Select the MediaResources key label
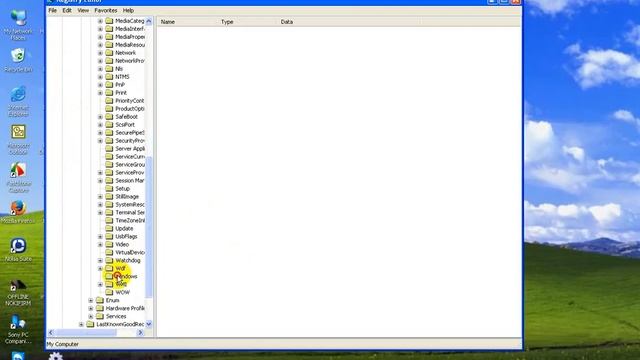Viewport: 640px width, 360px height. coord(130,45)
